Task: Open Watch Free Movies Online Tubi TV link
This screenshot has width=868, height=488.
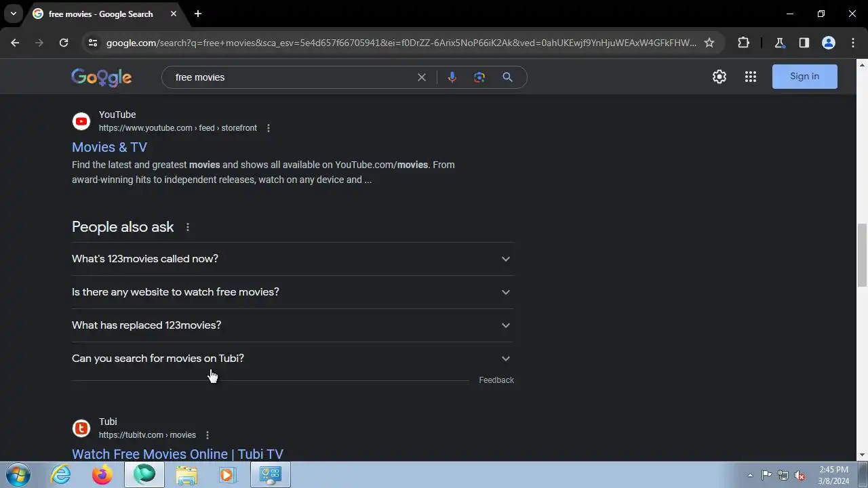Action: (x=178, y=454)
